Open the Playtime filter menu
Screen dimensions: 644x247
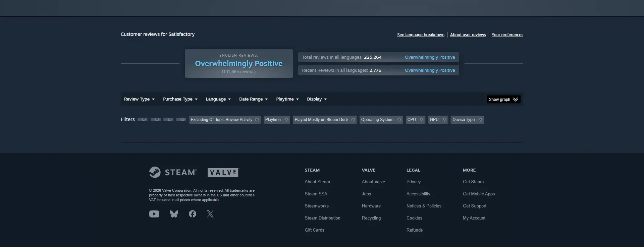[x=287, y=99]
